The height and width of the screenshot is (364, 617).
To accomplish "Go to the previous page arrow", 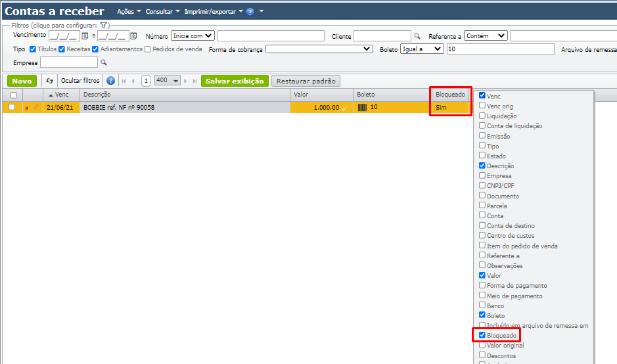I will (x=133, y=81).
